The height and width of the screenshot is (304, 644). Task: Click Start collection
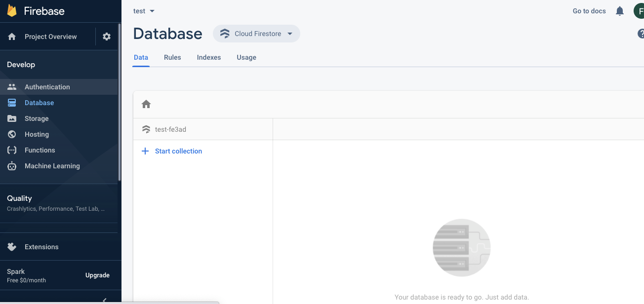click(x=178, y=151)
